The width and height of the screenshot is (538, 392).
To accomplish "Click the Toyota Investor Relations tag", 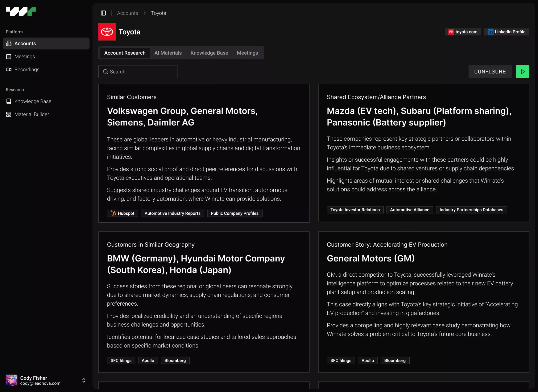I will click(355, 210).
